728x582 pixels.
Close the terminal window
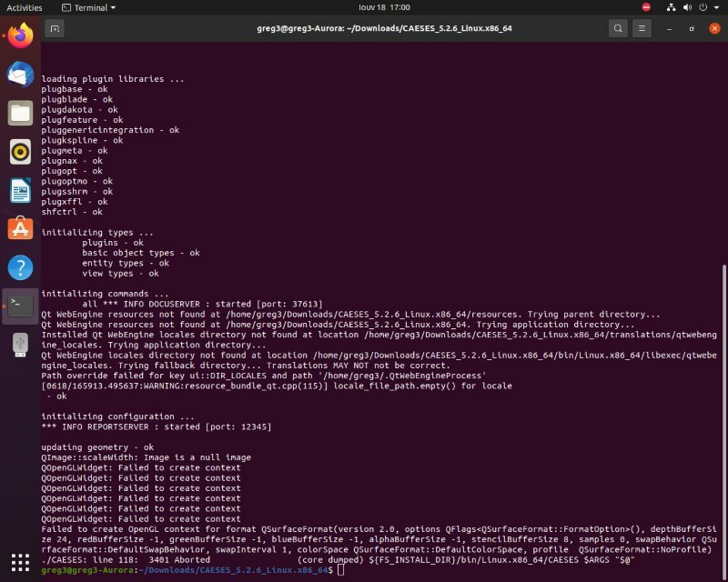click(x=714, y=29)
